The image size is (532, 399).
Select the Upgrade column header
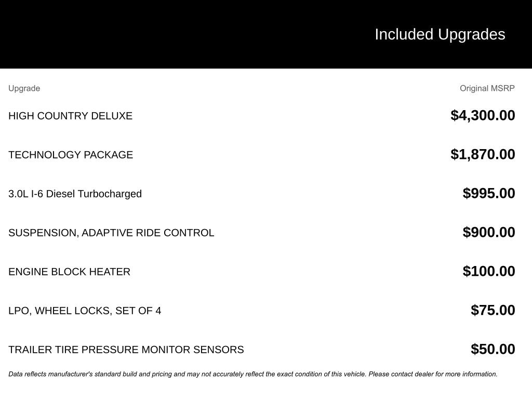24,88
